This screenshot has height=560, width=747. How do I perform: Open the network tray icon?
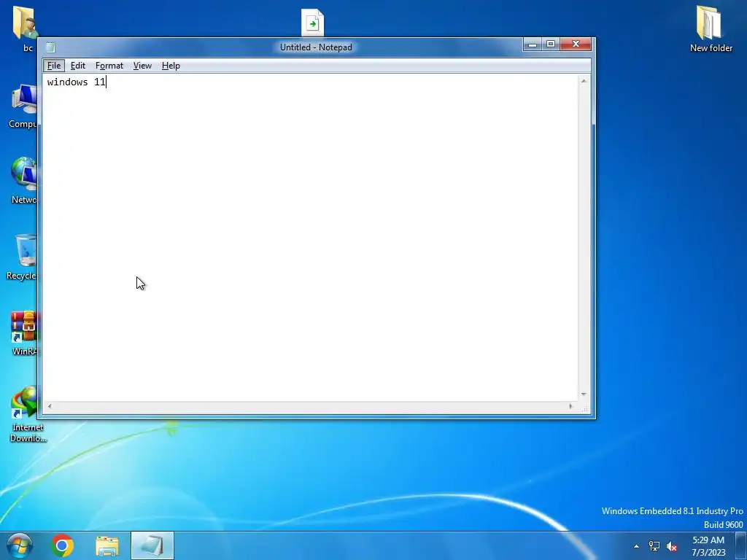(x=654, y=546)
